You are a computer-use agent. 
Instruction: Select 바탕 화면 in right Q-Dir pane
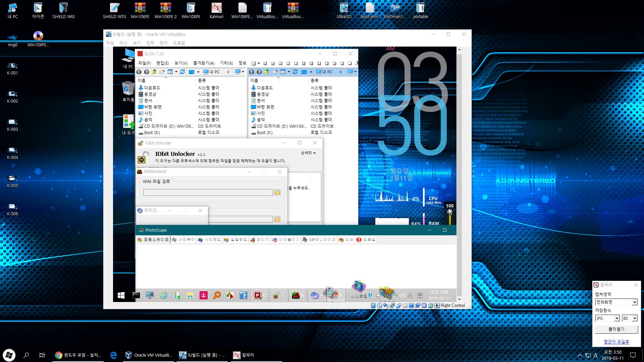point(262,107)
